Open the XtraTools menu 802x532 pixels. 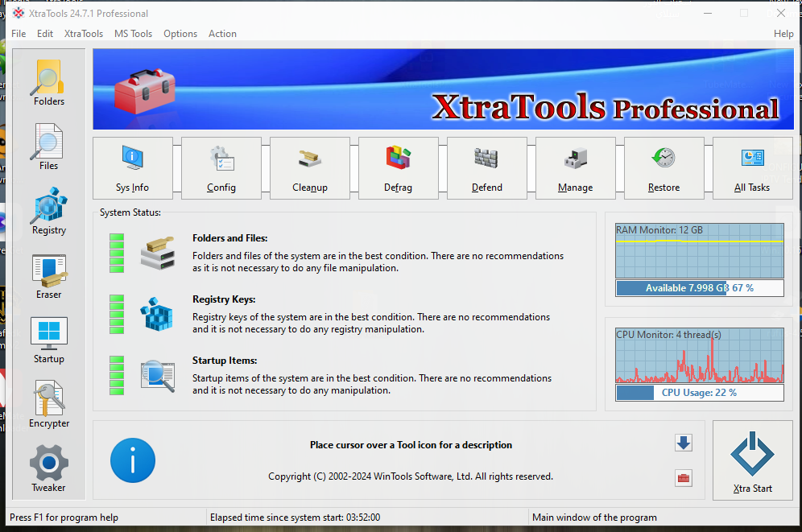click(84, 34)
